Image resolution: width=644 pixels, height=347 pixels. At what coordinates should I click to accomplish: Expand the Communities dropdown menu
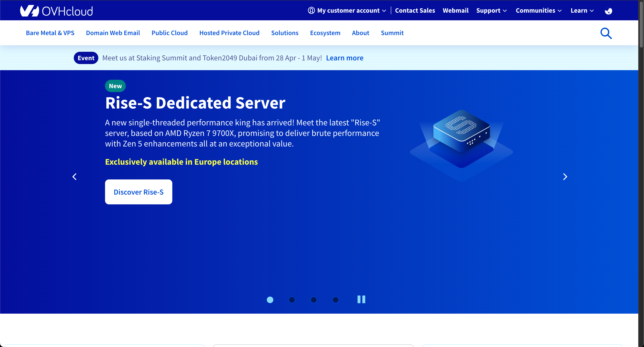click(x=539, y=11)
